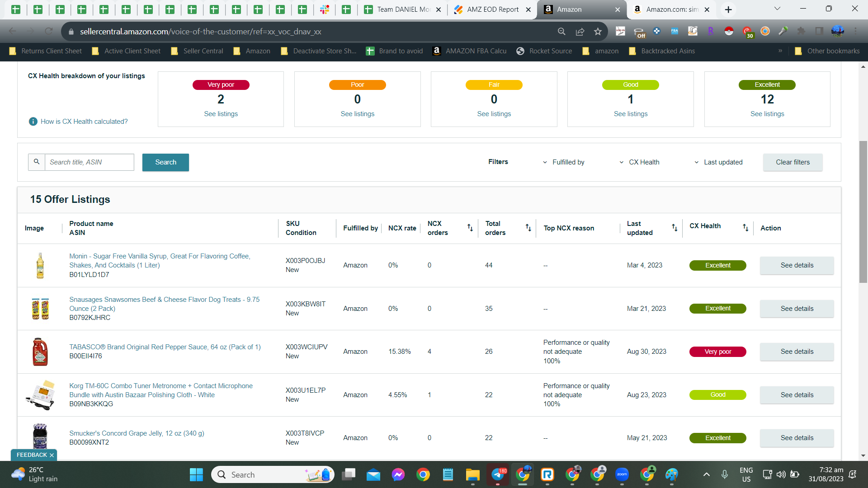Viewport: 868px width, 488px height.
Task: Show hidden system tray icons
Action: pos(707,474)
